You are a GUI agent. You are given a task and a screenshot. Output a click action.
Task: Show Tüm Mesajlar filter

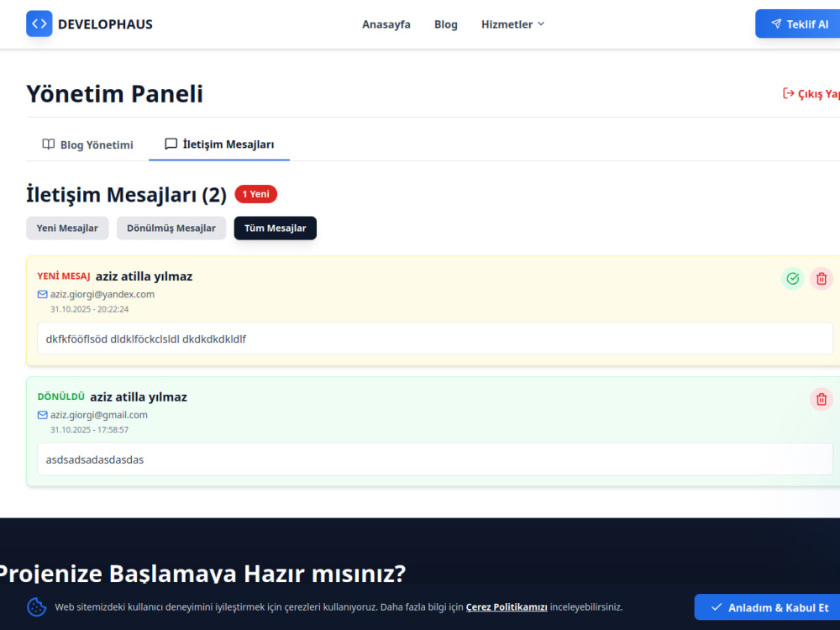coord(276,228)
